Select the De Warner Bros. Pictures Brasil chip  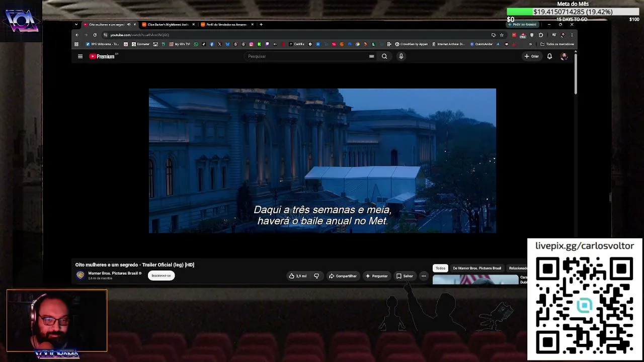tap(477, 268)
